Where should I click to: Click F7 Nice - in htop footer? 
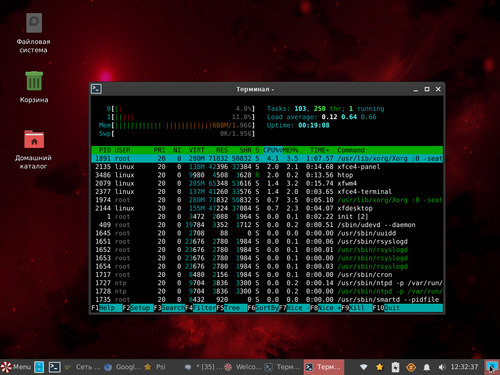(294, 308)
